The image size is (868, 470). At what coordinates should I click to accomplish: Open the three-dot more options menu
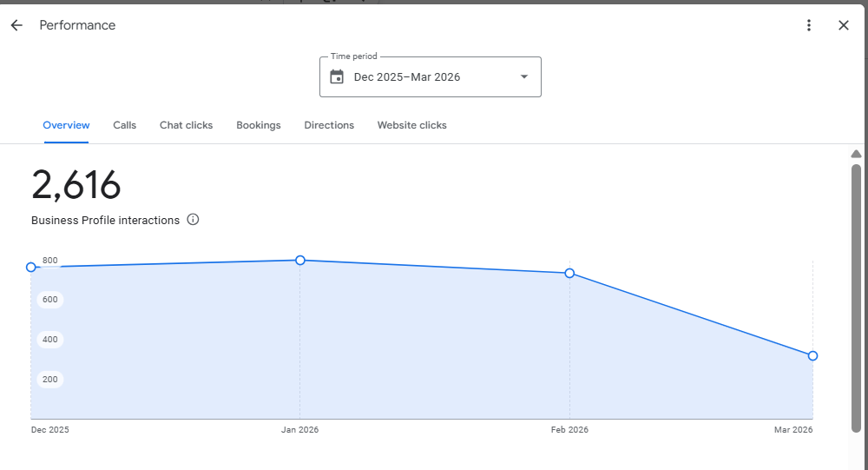tap(809, 25)
